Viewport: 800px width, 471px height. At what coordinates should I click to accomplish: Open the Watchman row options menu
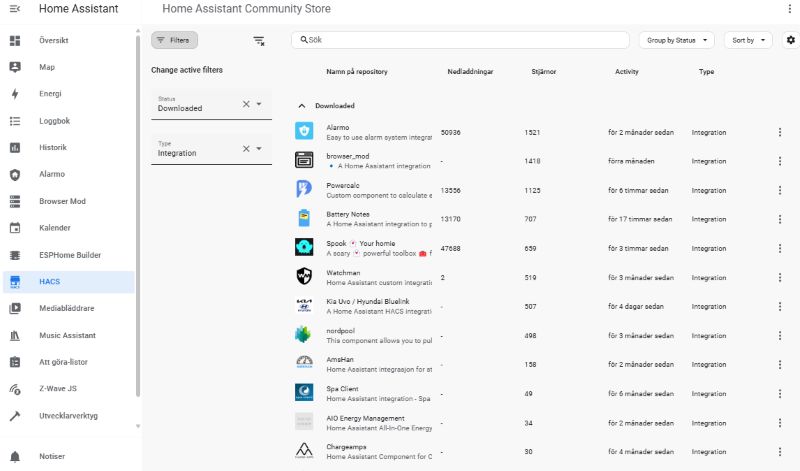(x=780, y=278)
